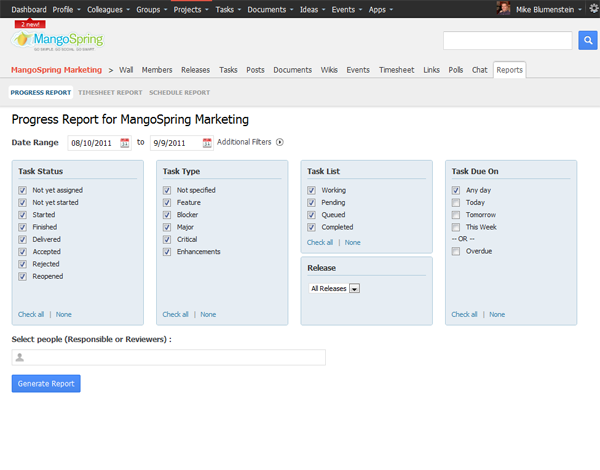Open the Chat tab
600x470 pixels.
(479, 70)
